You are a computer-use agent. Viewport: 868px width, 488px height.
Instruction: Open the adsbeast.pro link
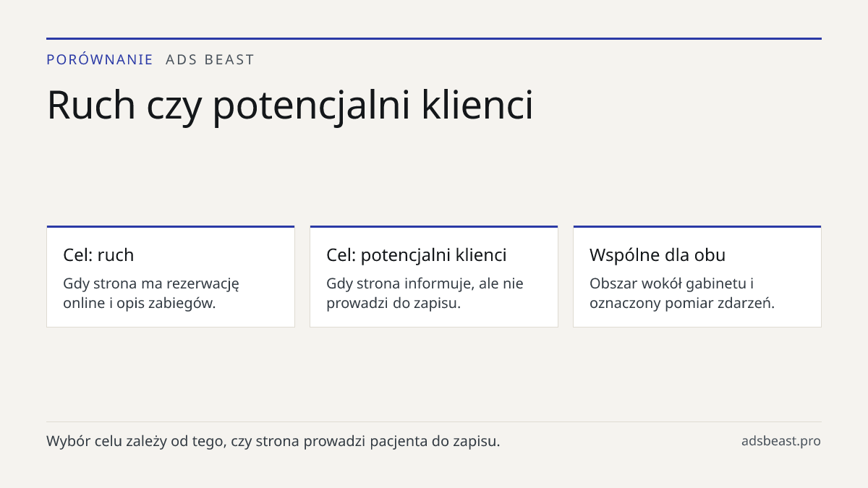[781, 441]
